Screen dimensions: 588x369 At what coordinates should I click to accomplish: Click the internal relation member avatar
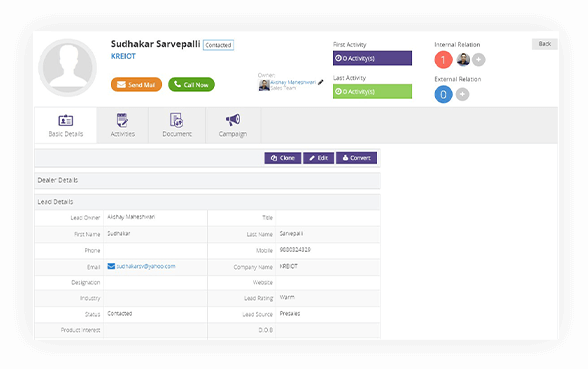(464, 60)
